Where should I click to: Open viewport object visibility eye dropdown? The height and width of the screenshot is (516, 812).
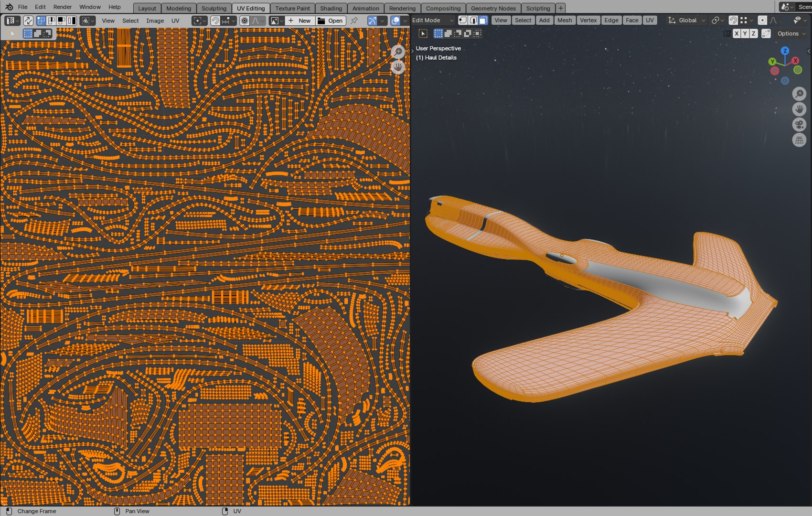click(799, 20)
